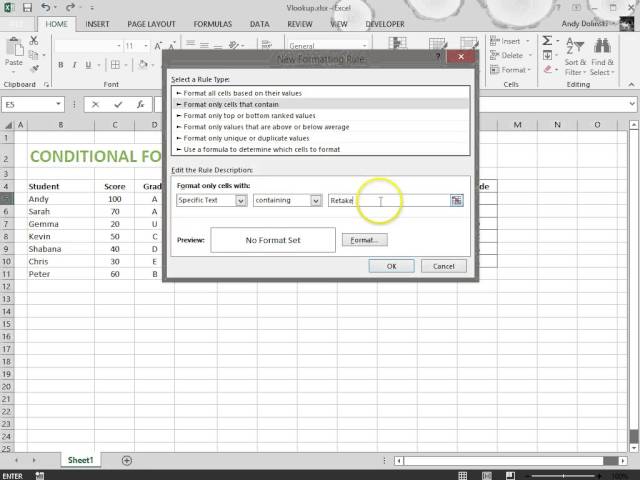Screen dimensions: 640x480
Task: Click the dialog help question mark
Action: pos(438,57)
